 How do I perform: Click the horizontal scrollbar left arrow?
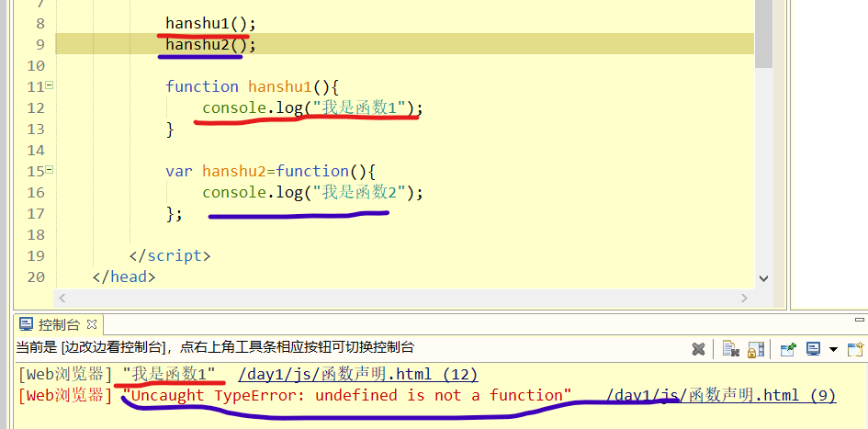[x=62, y=298]
